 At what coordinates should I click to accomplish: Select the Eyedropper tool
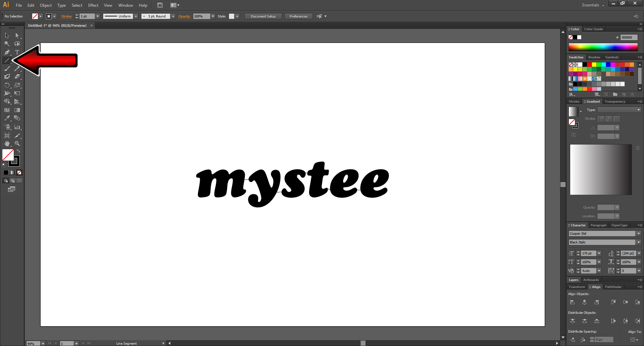pos(7,118)
